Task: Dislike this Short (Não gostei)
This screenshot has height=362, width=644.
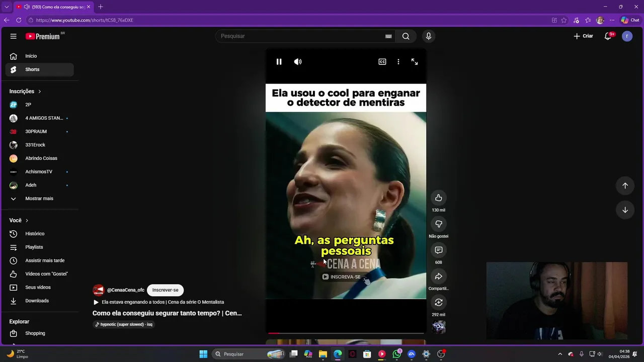Action: pos(439,224)
